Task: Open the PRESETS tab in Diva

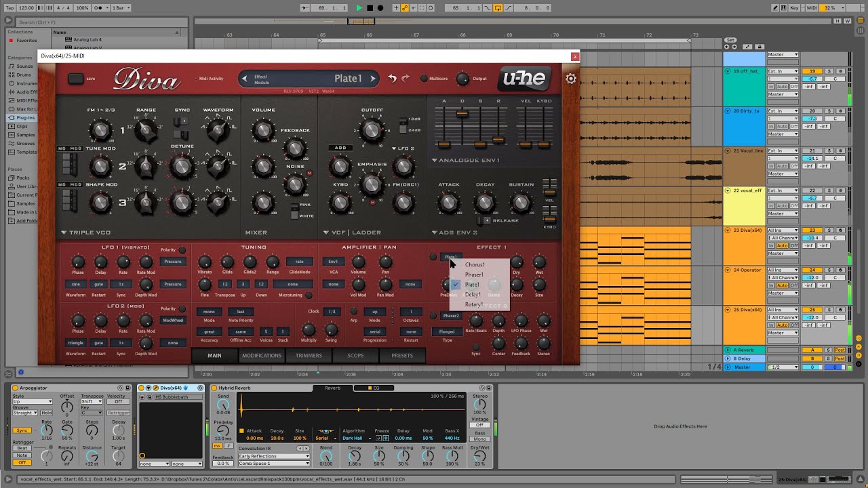Action: pyautogui.click(x=402, y=355)
